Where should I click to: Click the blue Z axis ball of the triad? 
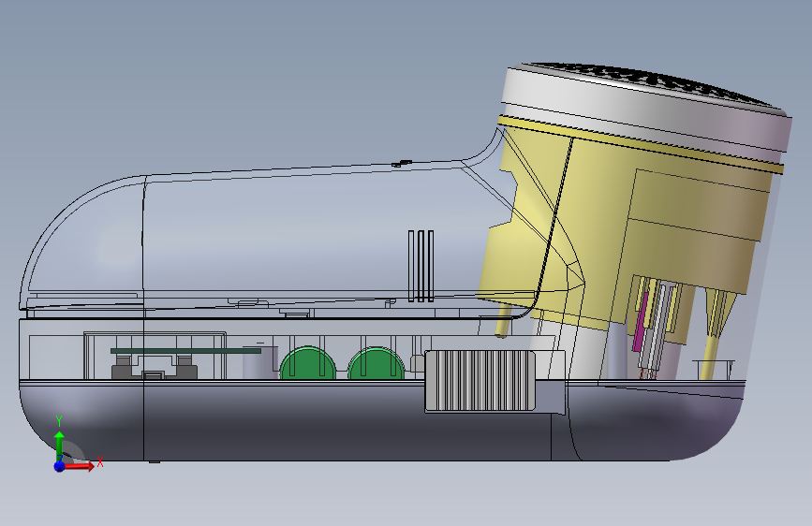(x=60, y=466)
